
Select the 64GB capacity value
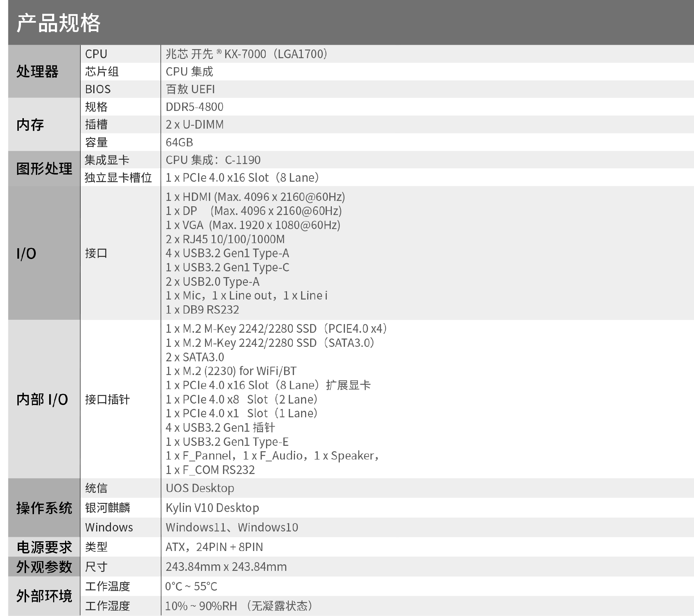coord(179,142)
